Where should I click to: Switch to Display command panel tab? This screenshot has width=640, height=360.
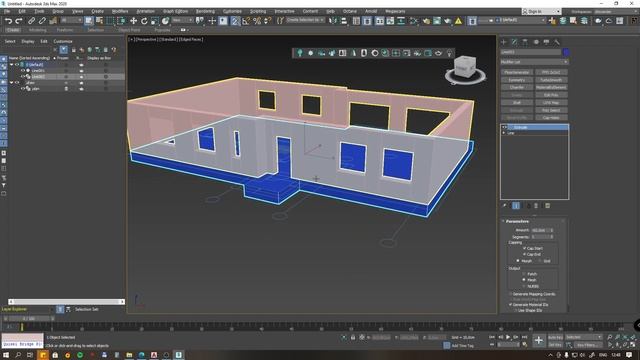tap(546, 42)
